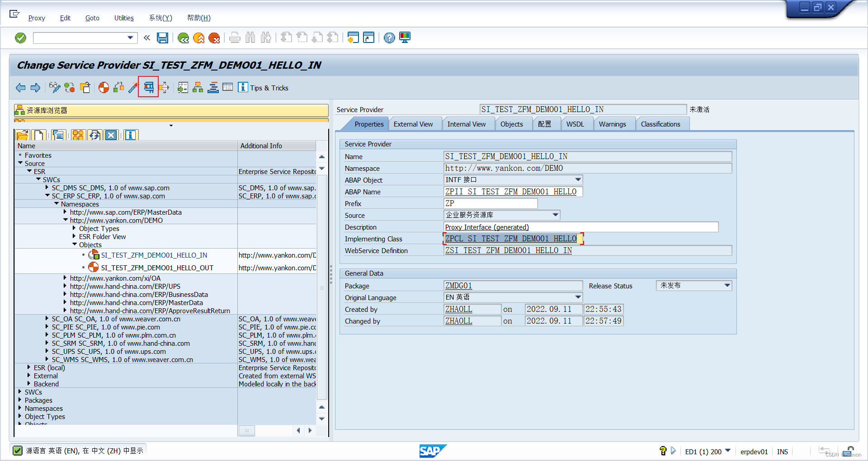Screen dimensions: 868x461
Task: Click the Find binoculars icon
Action: pyautogui.click(x=250, y=38)
